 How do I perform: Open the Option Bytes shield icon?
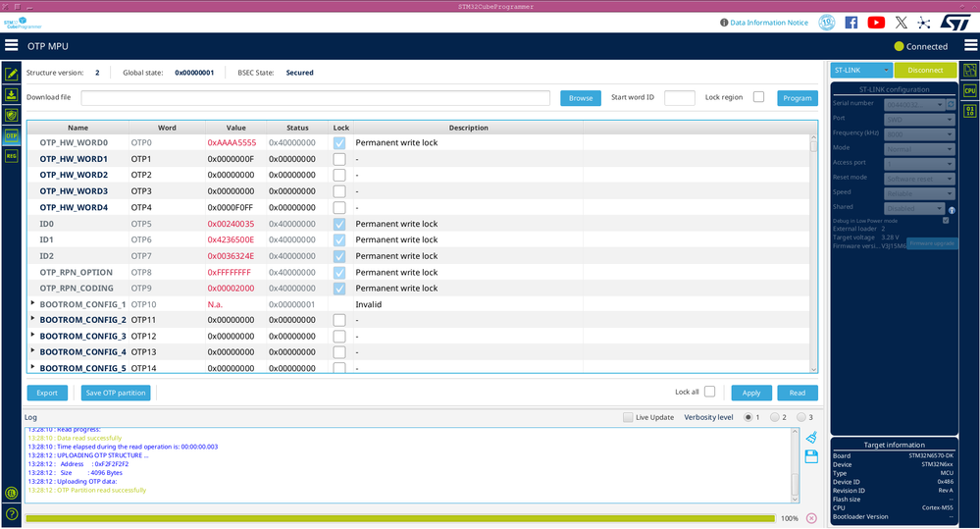11,115
